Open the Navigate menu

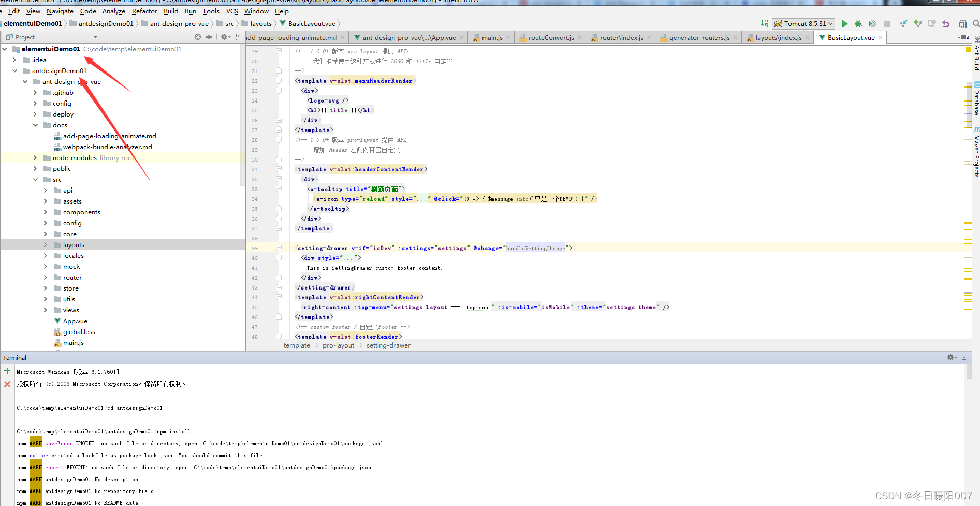pyautogui.click(x=60, y=11)
